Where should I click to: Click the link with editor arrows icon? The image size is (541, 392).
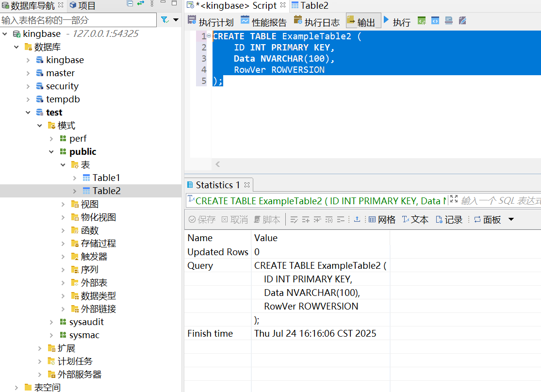(140, 4)
